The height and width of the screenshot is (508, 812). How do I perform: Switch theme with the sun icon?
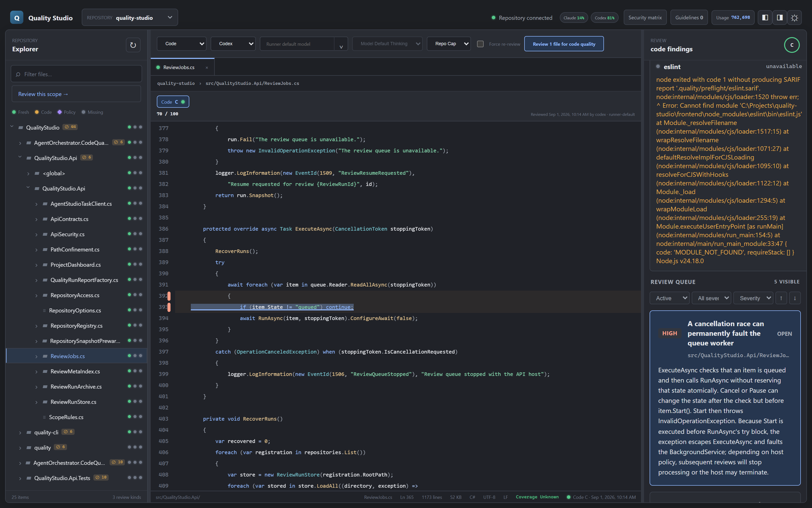pyautogui.click(x=794, y=18)
